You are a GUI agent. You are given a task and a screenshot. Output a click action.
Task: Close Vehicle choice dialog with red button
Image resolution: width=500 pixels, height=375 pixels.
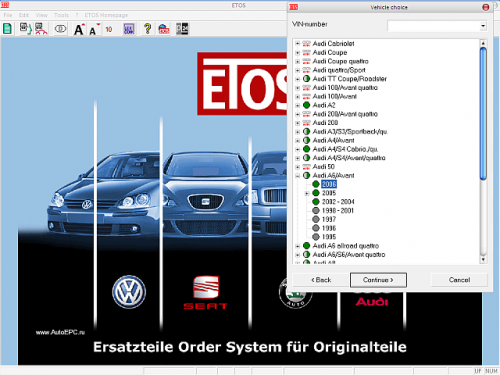486,7
